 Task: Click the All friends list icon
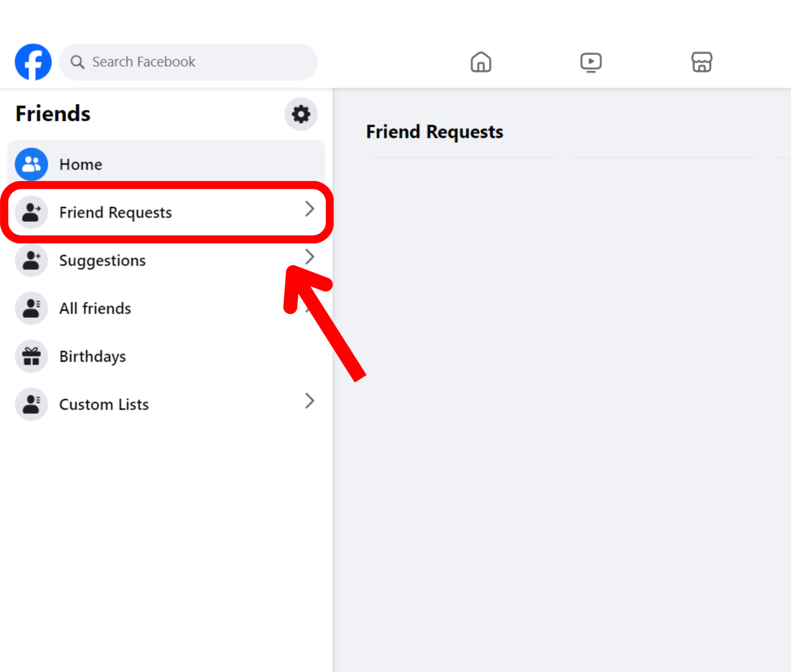31,308
